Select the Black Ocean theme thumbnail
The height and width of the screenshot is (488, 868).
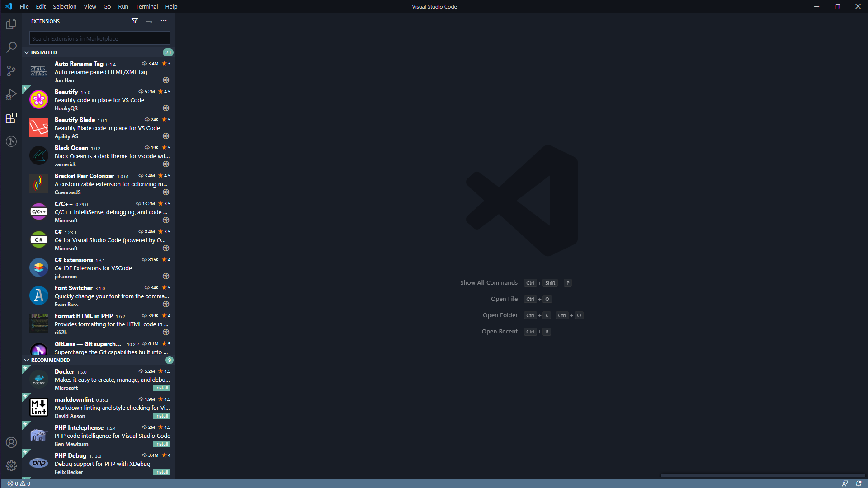coord(39,155)
